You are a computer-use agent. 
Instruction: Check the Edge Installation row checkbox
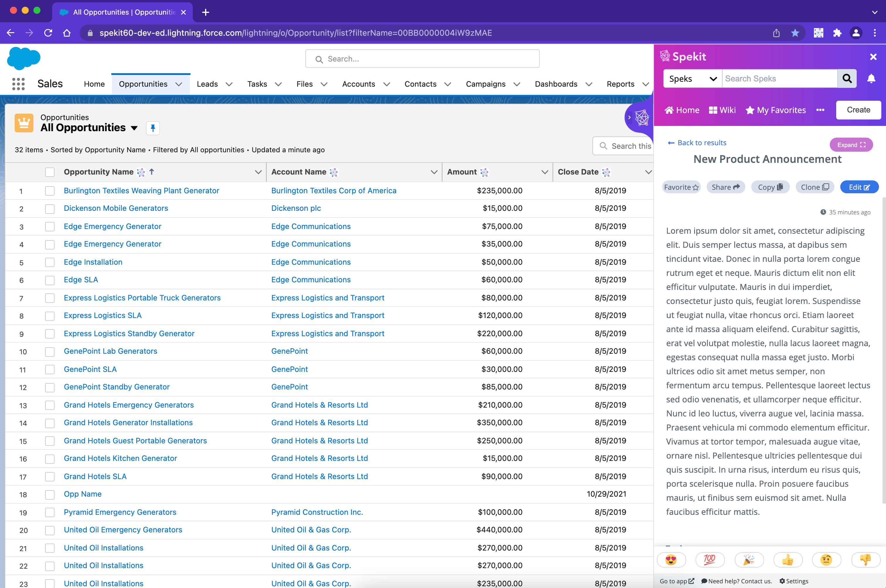point(50,262)
